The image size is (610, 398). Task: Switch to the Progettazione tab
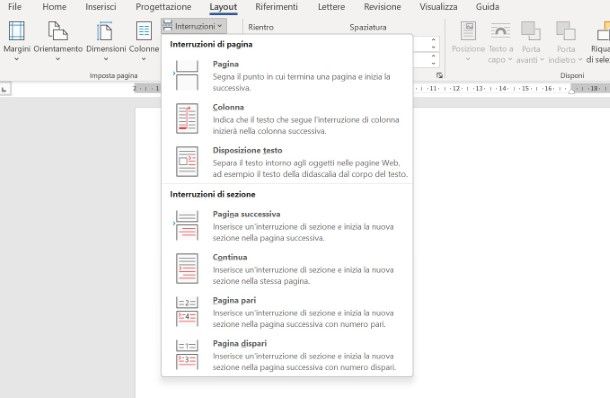pyautogui.click(x=163, y=7)
